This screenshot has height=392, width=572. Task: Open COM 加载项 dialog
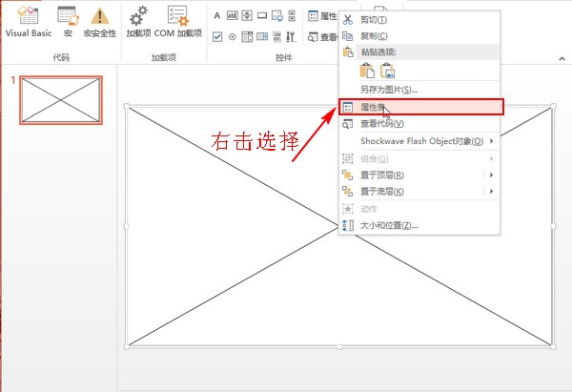coord(178,21)
